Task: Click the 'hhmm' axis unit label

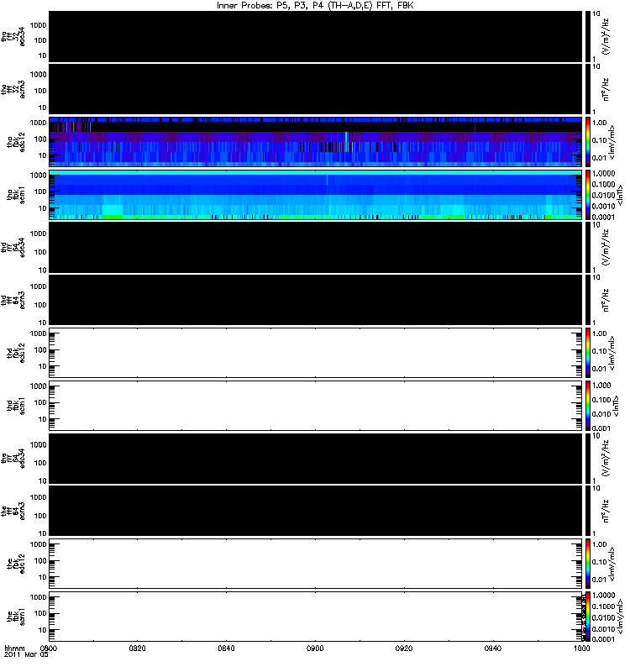Action: (14, 648)
